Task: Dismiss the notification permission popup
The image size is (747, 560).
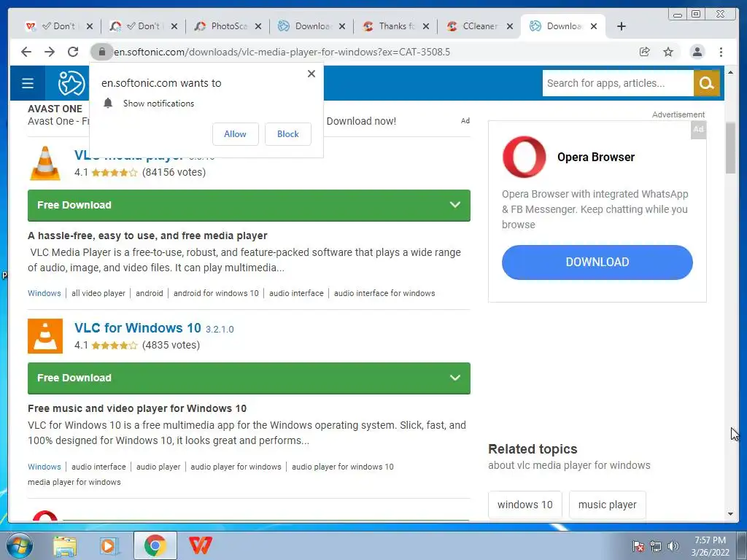Action: tap(311, 74)
